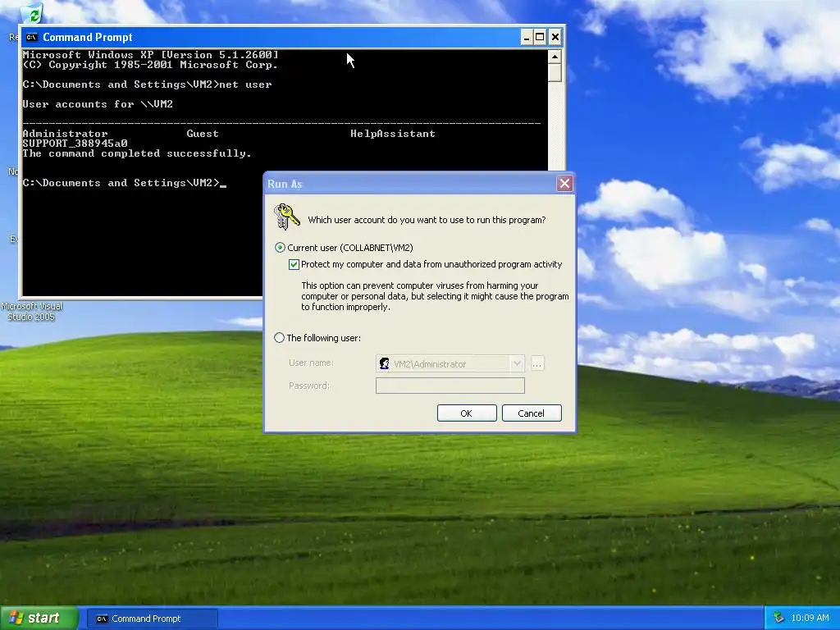Cancel the Run As dialog

(x=532, y=413)
